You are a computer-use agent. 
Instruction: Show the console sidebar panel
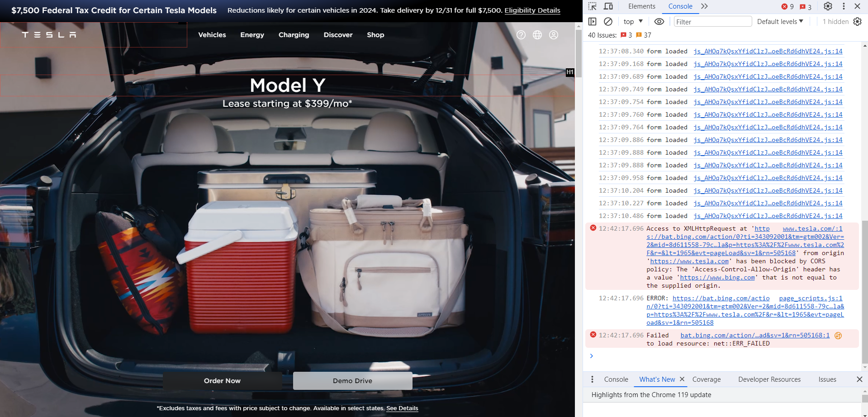(593, 22)
